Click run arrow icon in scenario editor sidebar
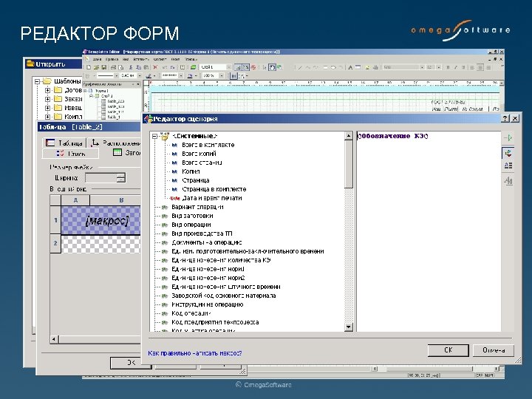The image size is (532, 399). (508, 137)
